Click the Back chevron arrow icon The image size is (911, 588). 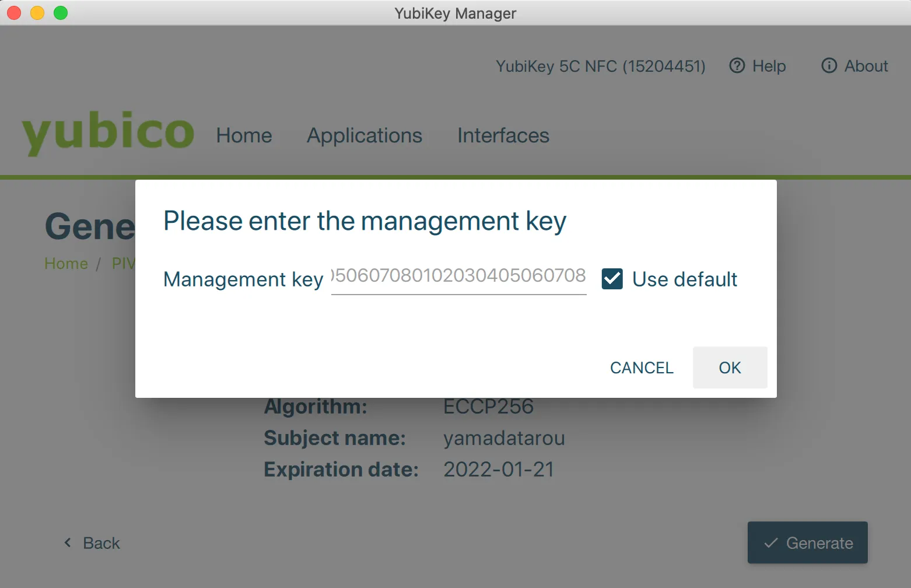coord(68,543)
